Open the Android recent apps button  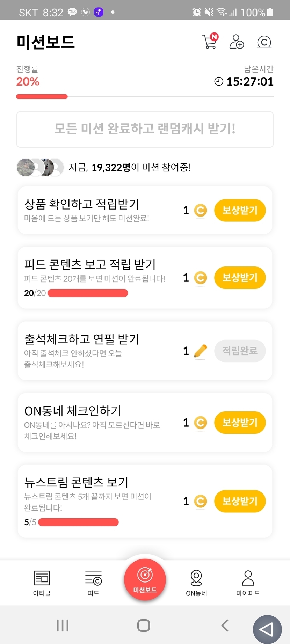pyautogui.click(x=63, y=625)
